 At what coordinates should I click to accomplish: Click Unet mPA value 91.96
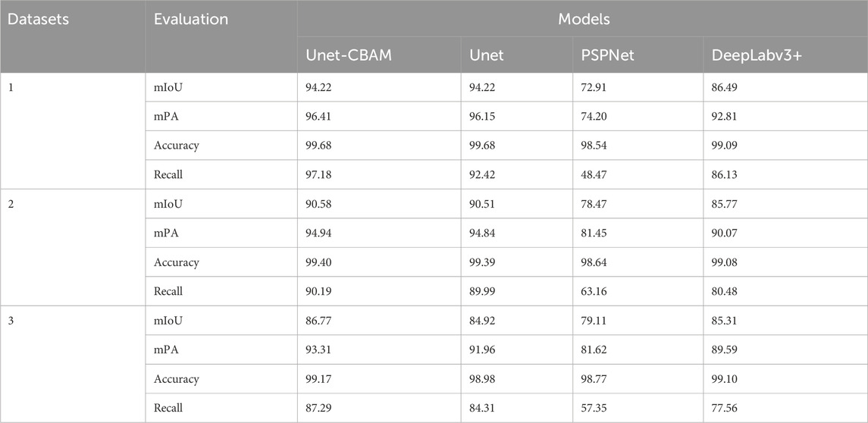(483, 350)
